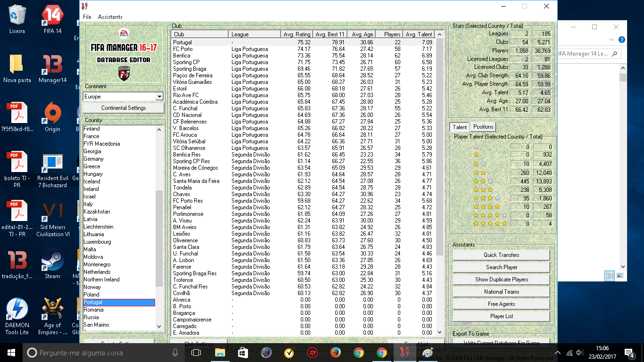Image resolution: width=644 pixels, height=362 pixels.
Task: Launch the Manager14 desktop shortcut
Action: coord(52,69)
